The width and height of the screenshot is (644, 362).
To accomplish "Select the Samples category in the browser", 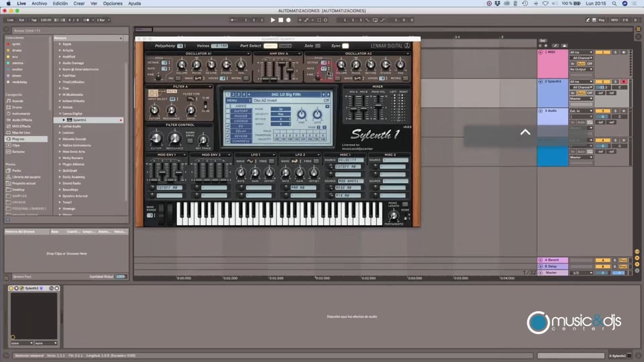I will pyautogui.click(x=18, y=152).
